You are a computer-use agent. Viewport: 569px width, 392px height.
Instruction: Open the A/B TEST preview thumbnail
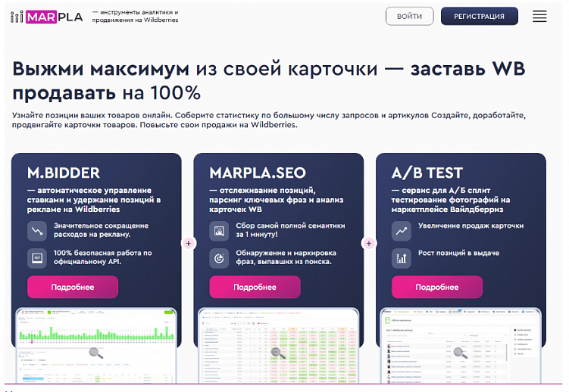click(x=461, y=346)
